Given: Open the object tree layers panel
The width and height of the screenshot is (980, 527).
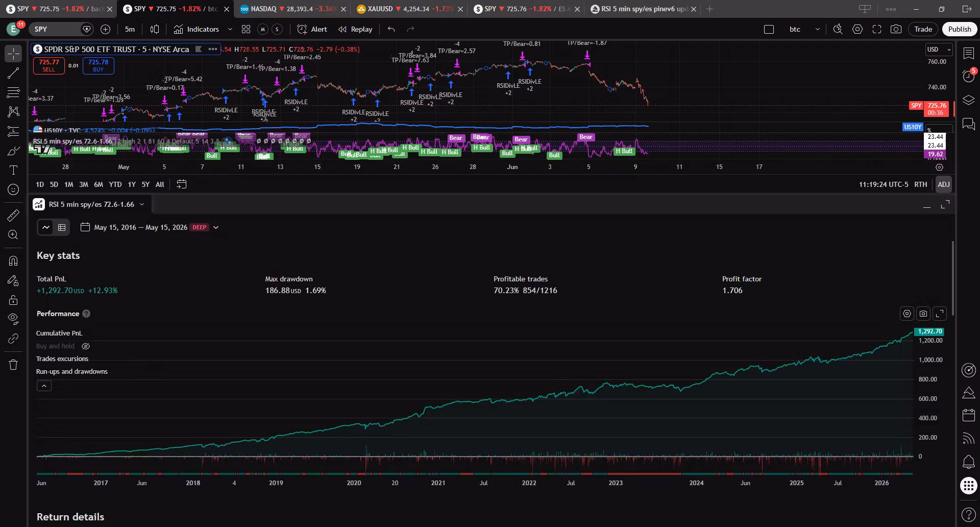Looking at the screenshot, I should coord(968,100).
